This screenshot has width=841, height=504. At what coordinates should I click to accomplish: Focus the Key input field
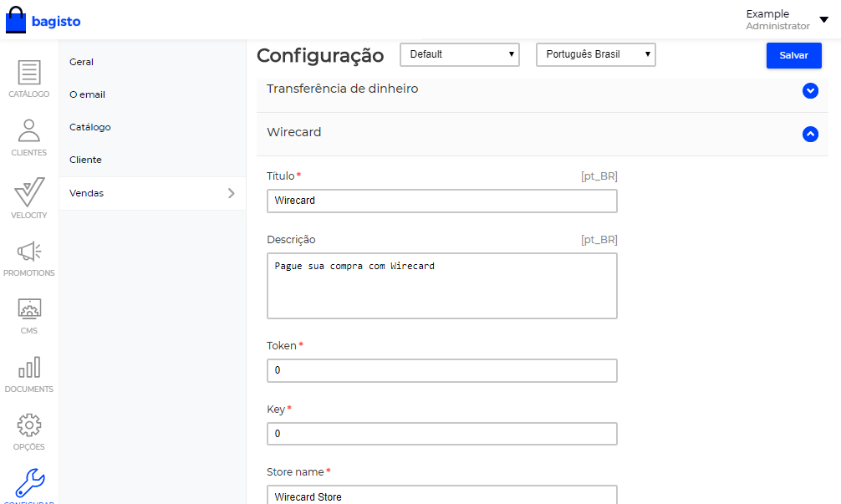pyautogui.click(x=442, y=434)
